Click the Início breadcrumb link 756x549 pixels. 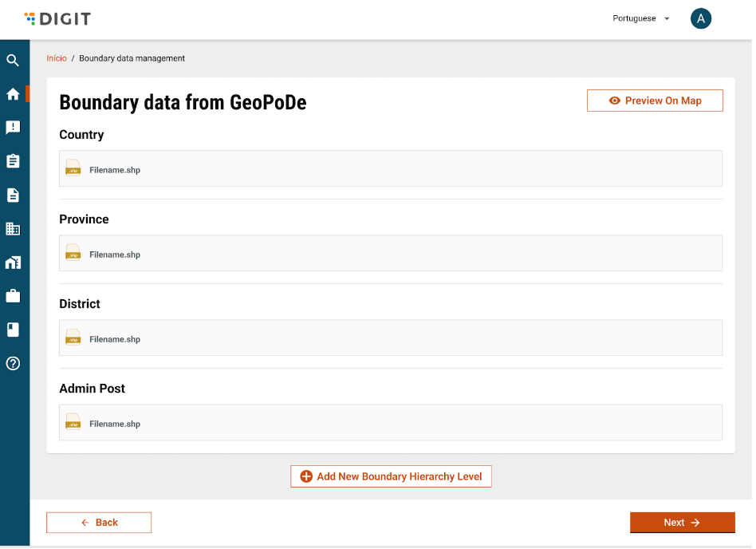(x=57, y=58)
